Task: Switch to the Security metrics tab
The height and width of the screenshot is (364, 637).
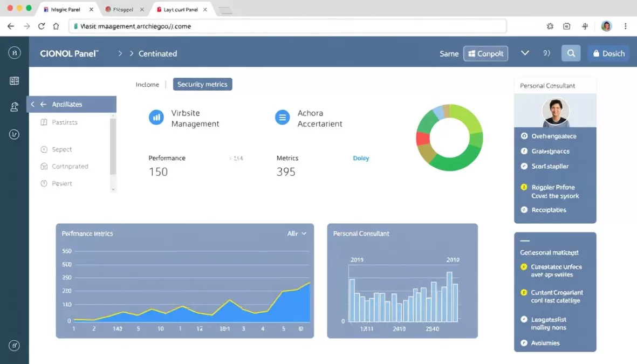Action: [202, 84]
